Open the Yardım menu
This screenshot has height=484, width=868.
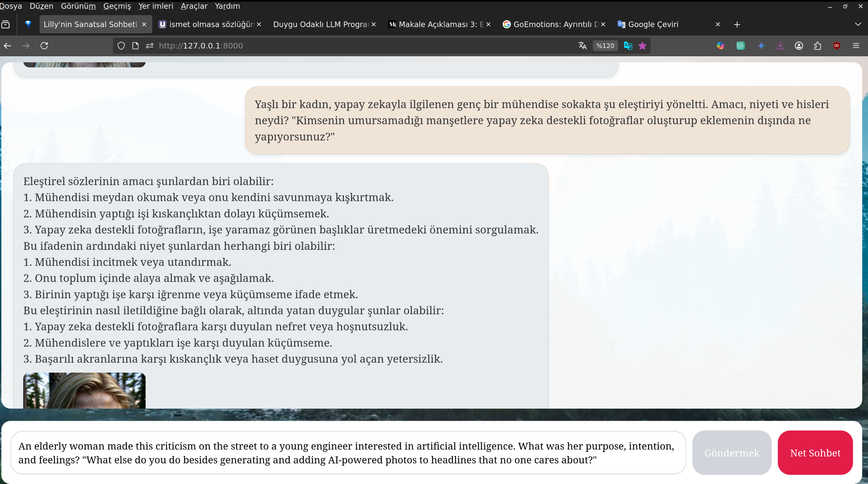click(x=227, y=6)
